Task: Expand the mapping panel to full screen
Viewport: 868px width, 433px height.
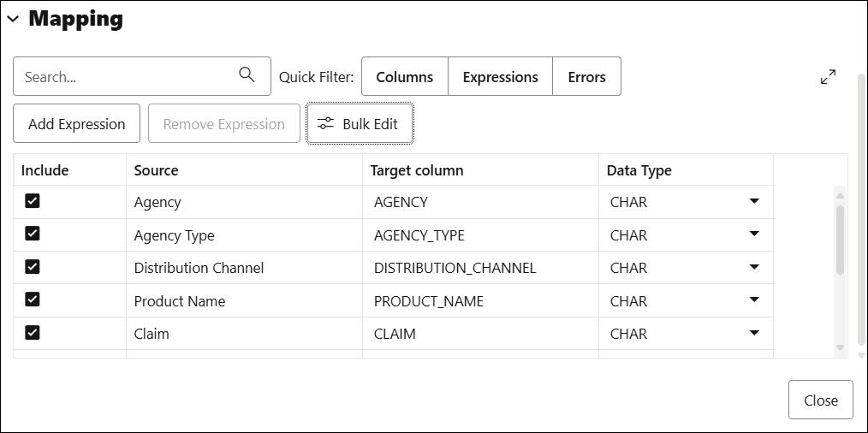Action: click(x=828, y=77)
